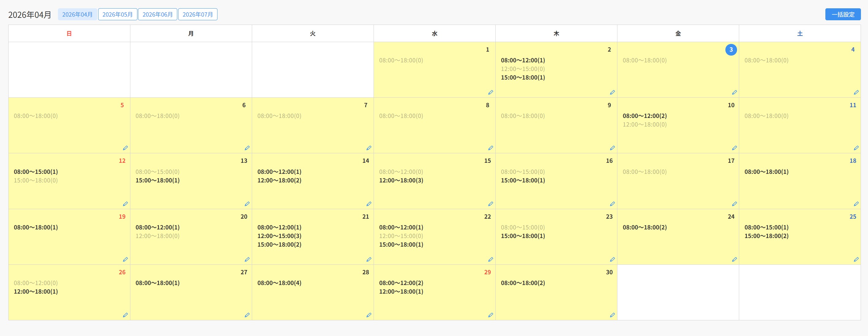Click the edit pencil on April 1
Screen dimensions: 868x336
coord(491,92)
